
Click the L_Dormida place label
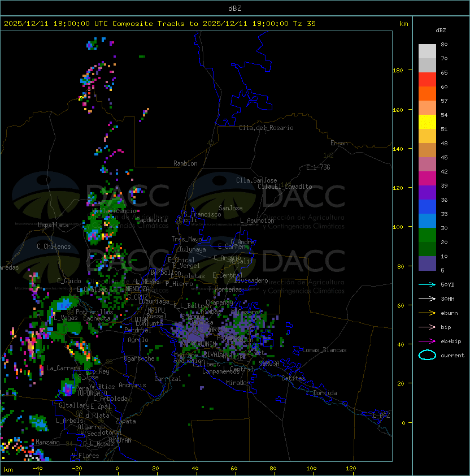click(321, 393)
